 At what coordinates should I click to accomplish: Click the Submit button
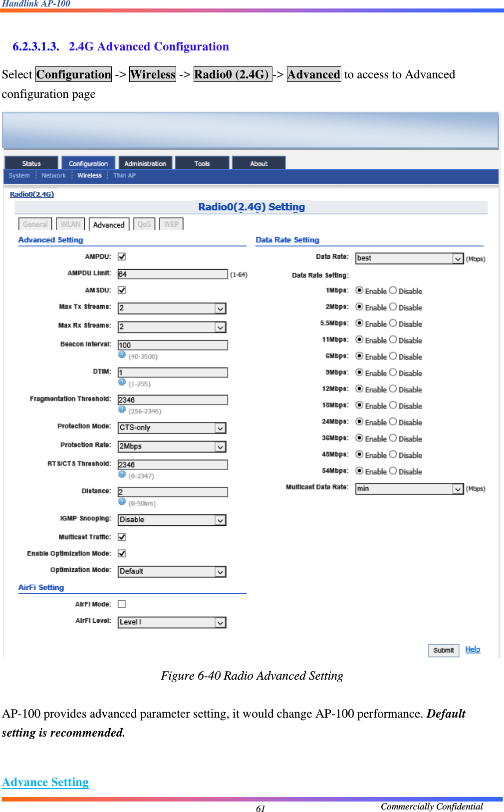(444, 650)
